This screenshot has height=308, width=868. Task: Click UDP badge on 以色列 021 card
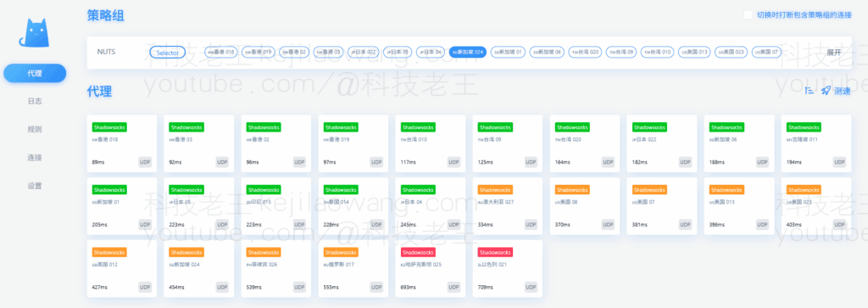pyautogui.click(x=531, y=288)
